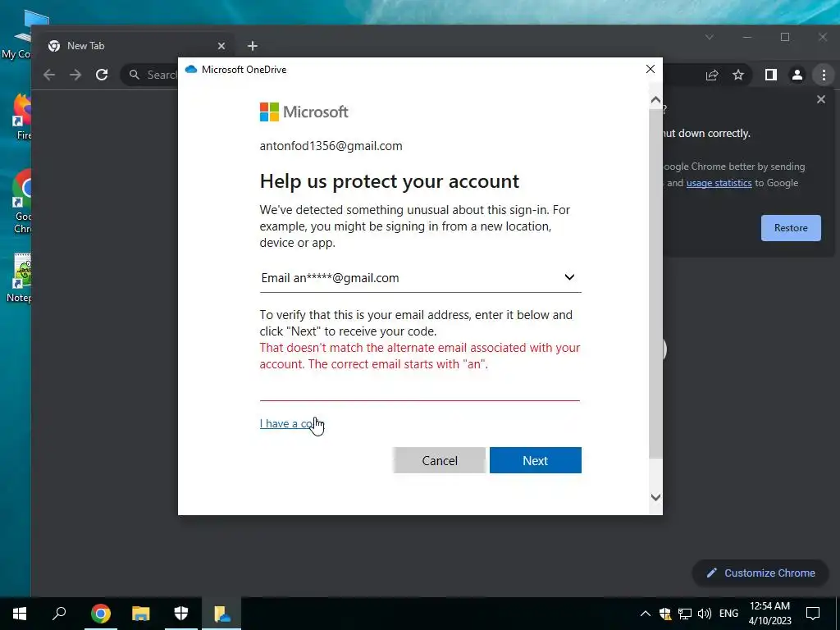
Task: Reload the page in Chrome
Action: (x=102, y=75)
